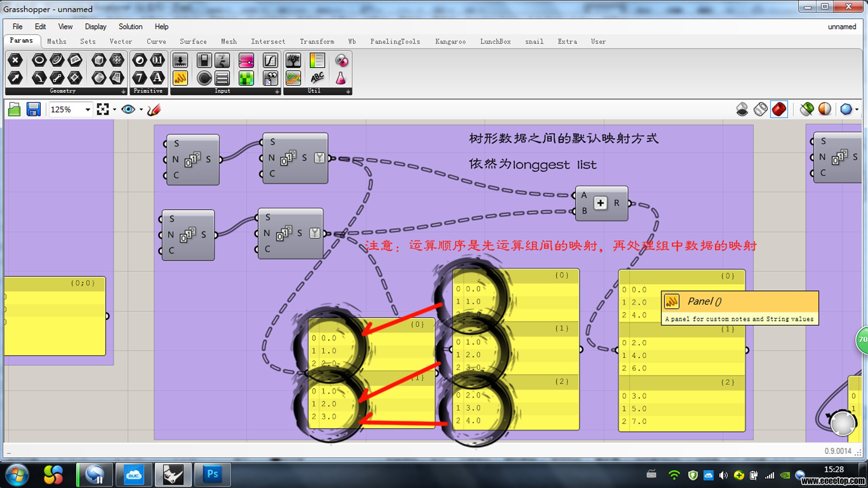The width and height of the screenshot is (868, 488).
Task: Open the 125% zoom level dropdown
Action: coord(87,109)
